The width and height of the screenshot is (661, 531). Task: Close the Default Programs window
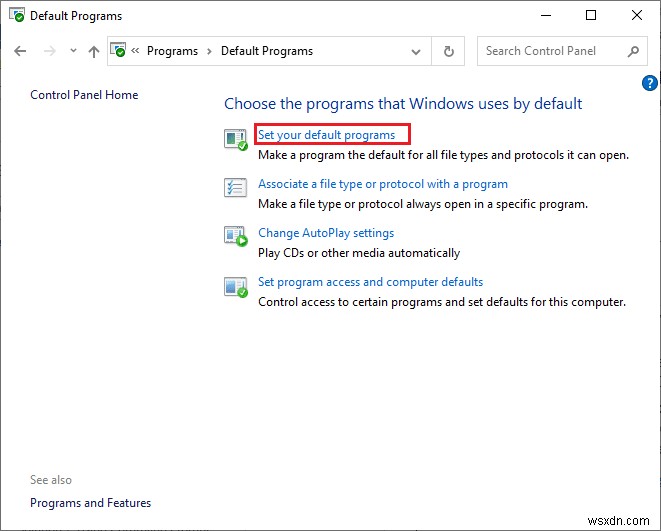(x=637, y=15)
